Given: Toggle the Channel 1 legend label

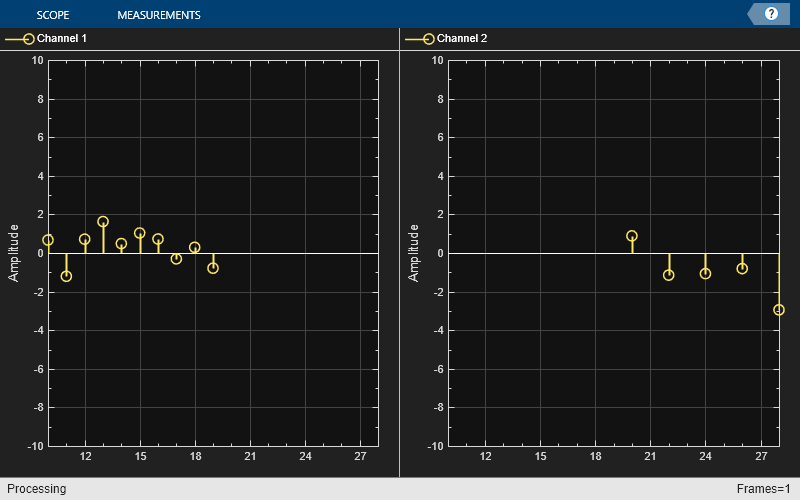Looking at the screenshot, I should [x=62, y=39].
